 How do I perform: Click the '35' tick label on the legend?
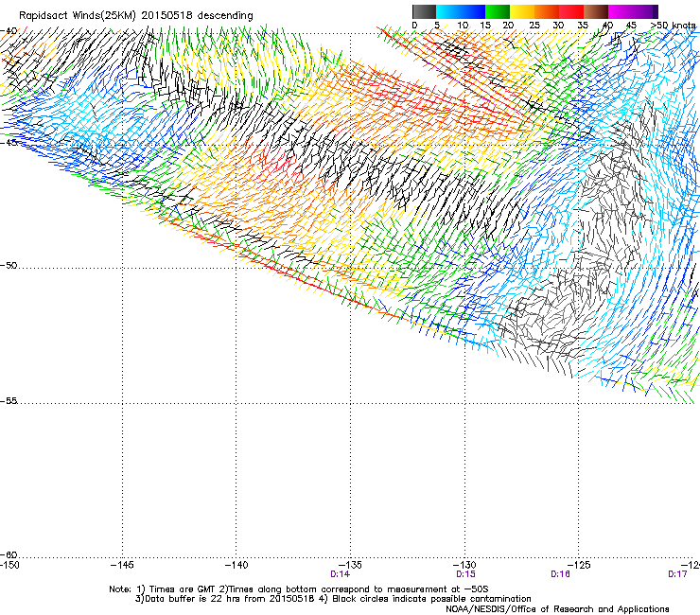tap(583, 25)
